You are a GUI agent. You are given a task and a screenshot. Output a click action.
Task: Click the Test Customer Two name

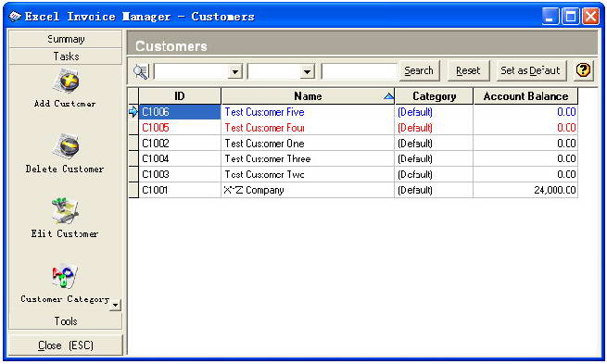[x=264, y=174]
